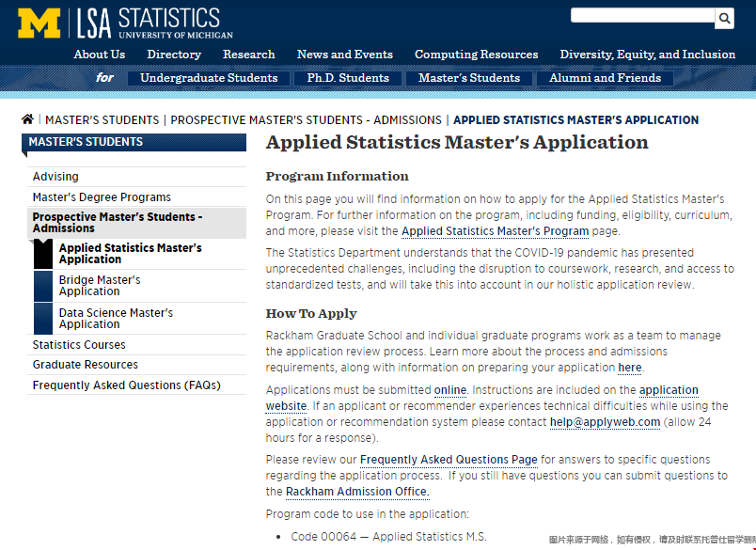The image size is (756, 550).
Task: Click Master's Students in the breadcrumb
Action: point(102,120)
